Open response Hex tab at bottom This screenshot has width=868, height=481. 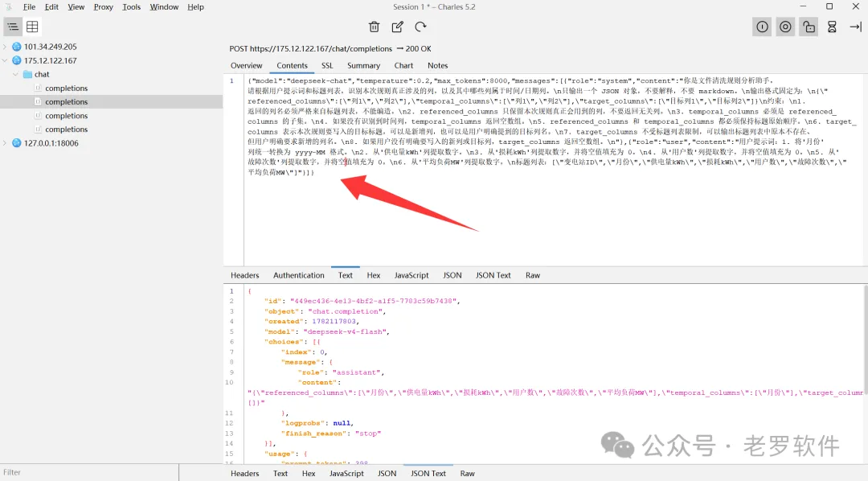point(309,474)
